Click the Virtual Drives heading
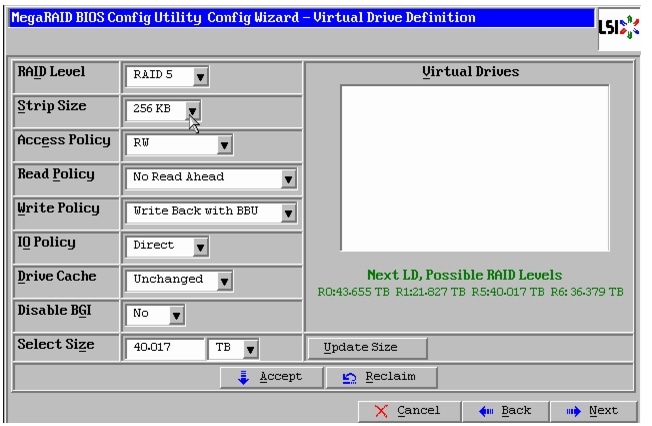The image size is (652, 426). pos(471,72)
